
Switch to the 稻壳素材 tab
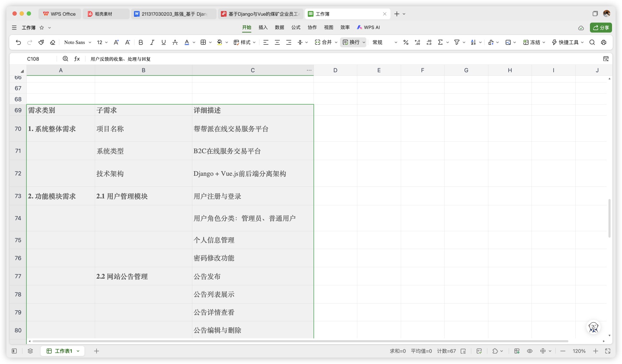pyautogui.click(x=106, y=14)
